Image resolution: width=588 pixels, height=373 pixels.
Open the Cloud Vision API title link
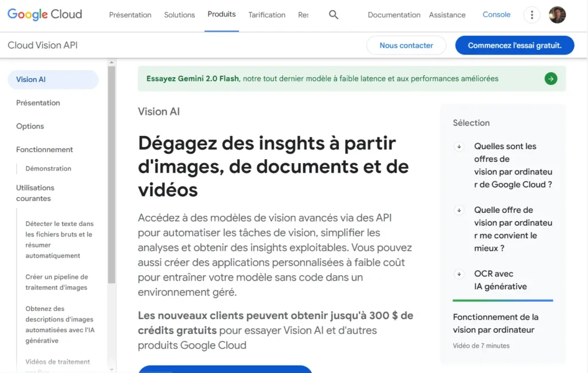click(x=42, y=45)
